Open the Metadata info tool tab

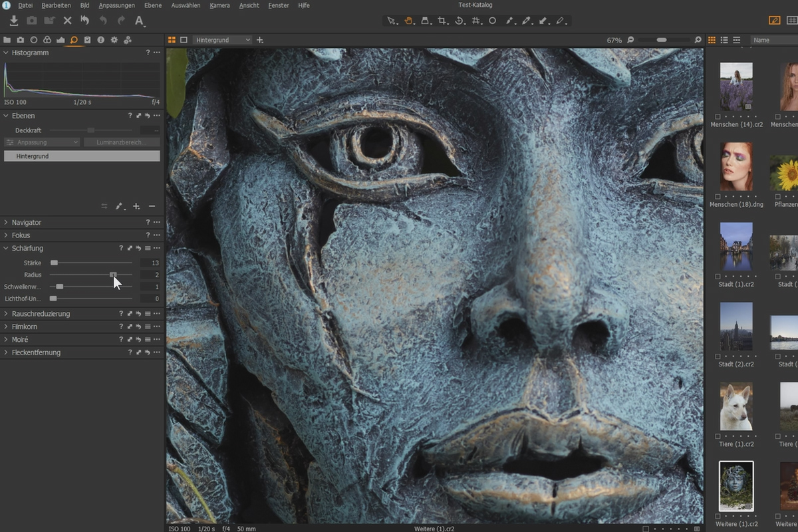click(100, 40)
